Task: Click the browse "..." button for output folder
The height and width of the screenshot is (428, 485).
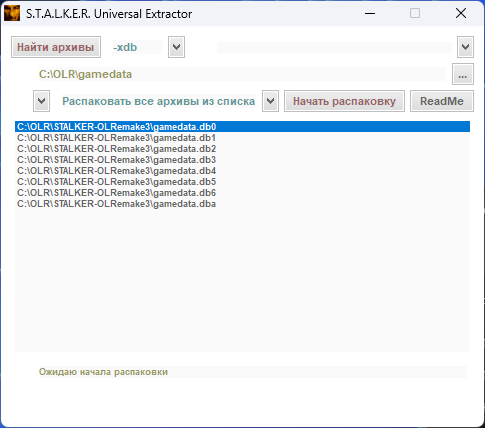Action: 463,74
